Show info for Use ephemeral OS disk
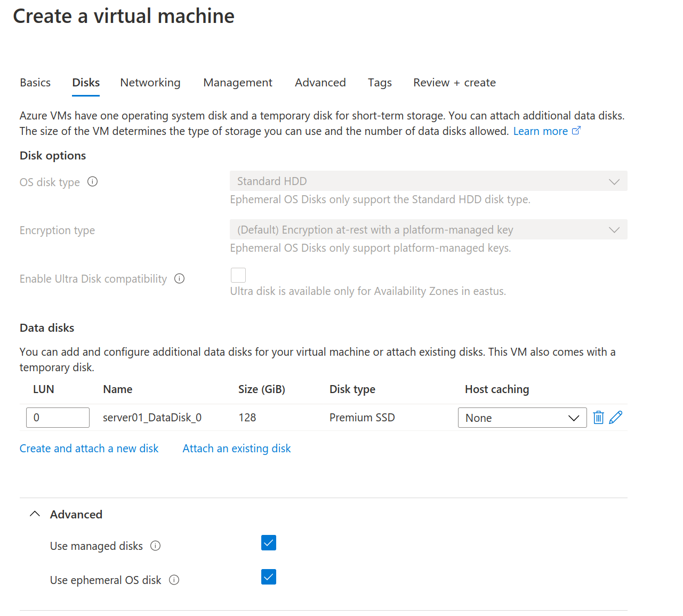 pos(174,580)
